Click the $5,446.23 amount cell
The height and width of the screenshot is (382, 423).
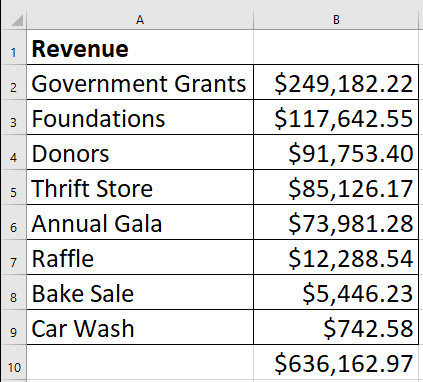coord(336,292)
